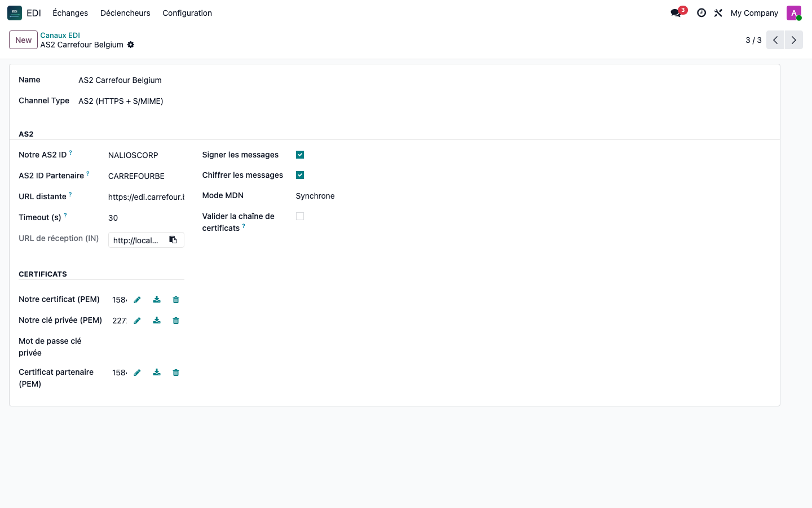
Task: Open the Configuration menu
Action: tap(187, 13)
